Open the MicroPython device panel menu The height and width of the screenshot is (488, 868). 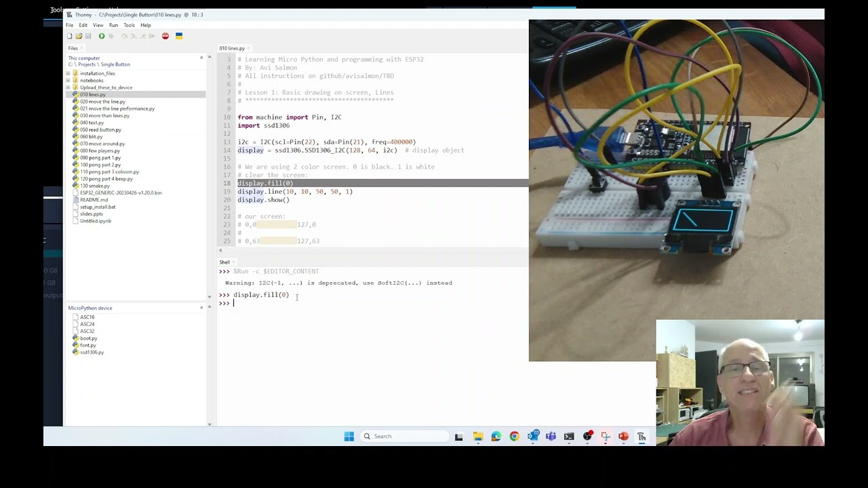coord(201,308)
